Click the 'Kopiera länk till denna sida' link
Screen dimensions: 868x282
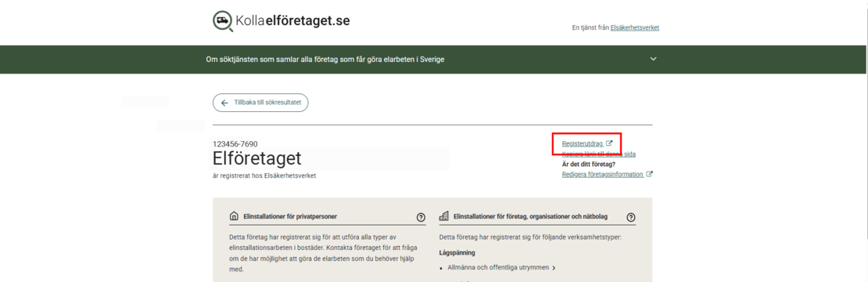[598, 154]
